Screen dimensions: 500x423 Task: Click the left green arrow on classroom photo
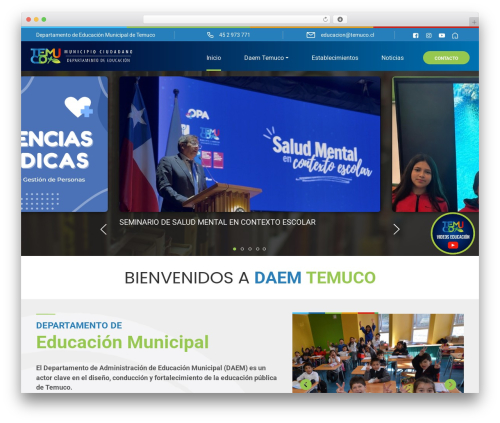306,384
